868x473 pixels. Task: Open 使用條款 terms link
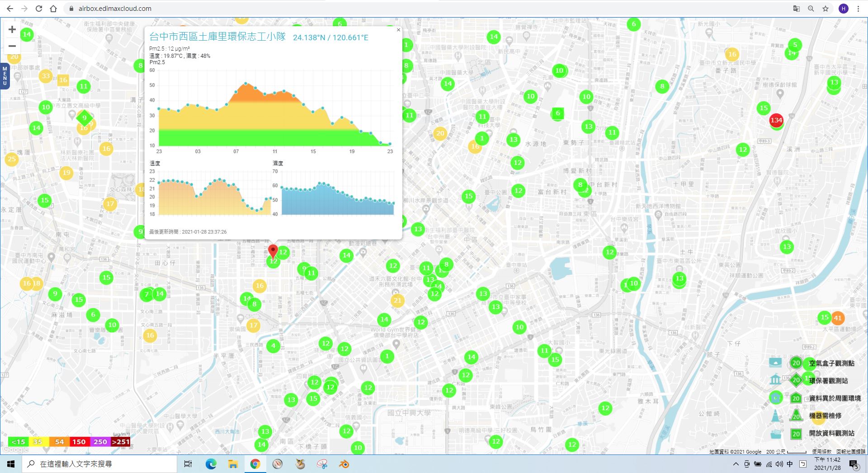(821, 451)
